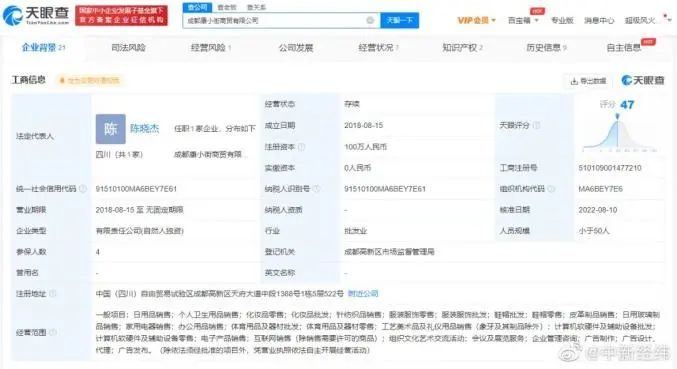This screenshot has width=677, height=369.
Task: Select the 查公司 search tab
Action: tap(197, 7)
